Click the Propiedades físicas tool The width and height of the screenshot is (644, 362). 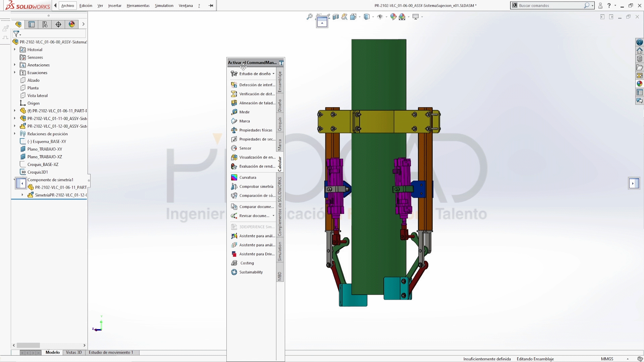click(x=252, y=130)
